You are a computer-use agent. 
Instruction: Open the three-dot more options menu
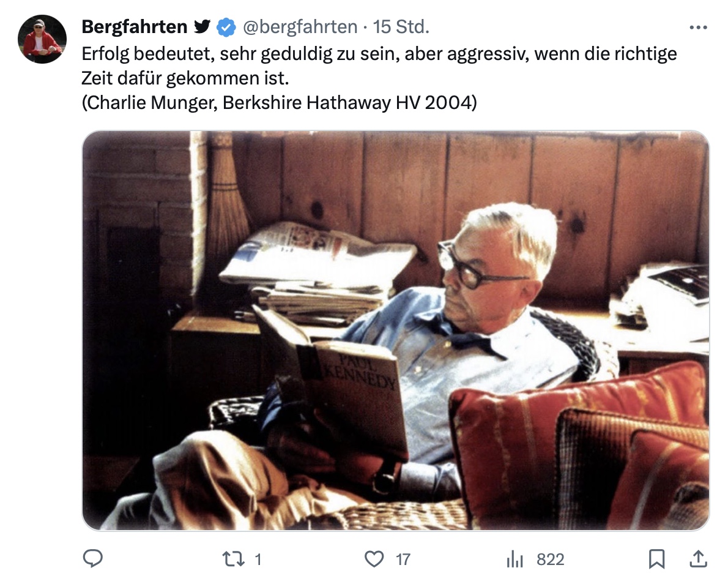[x=698, y=28]
